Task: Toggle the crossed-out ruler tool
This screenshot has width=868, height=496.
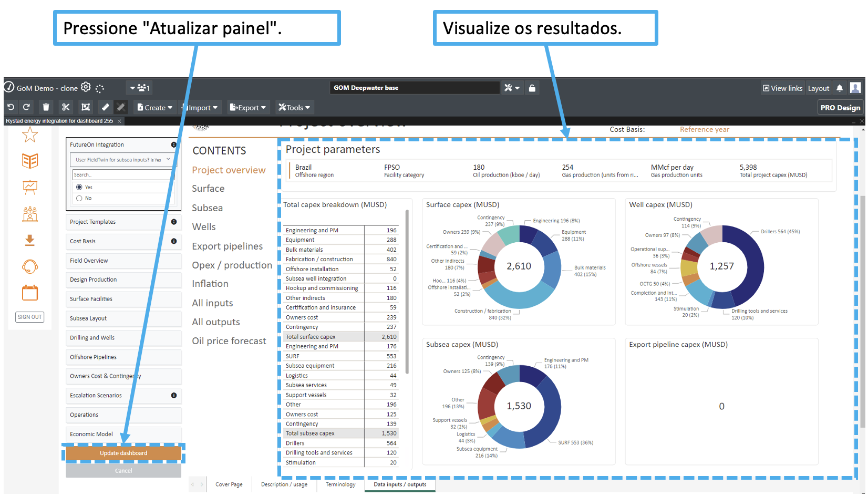Action: click(121, 107)
